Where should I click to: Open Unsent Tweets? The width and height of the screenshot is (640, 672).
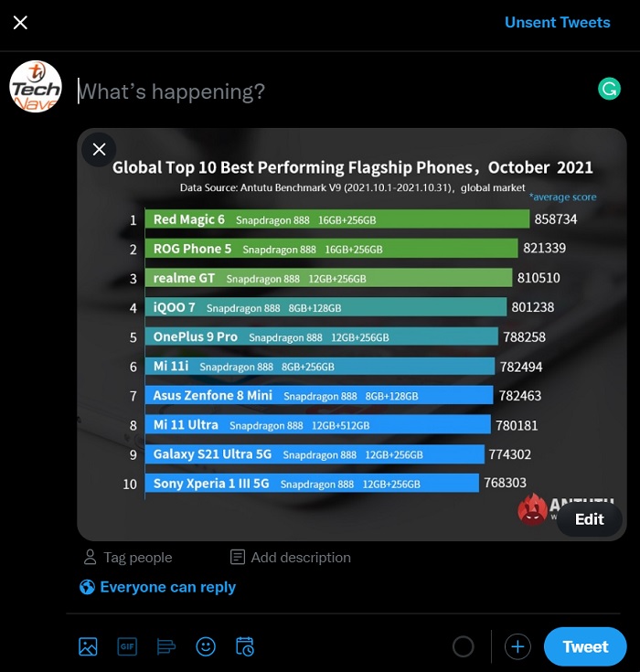pyautogui.click(x=558, y=22)
